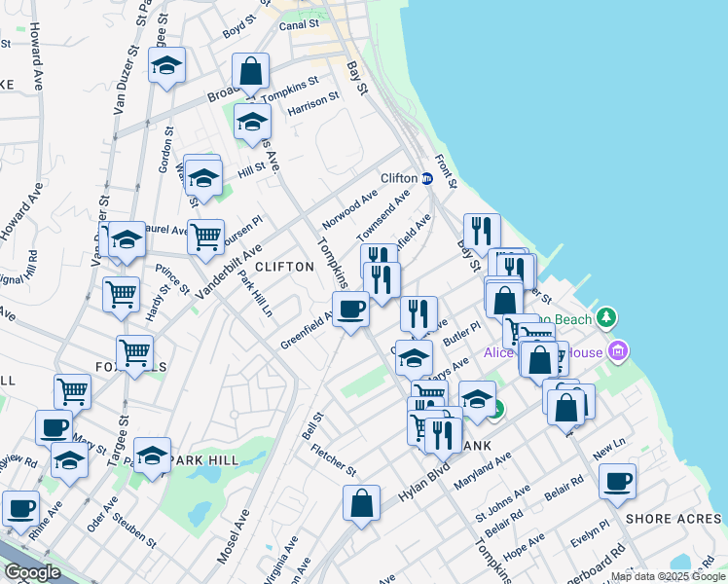Open the school marker near Laurel Ave

tap(127, 239)
